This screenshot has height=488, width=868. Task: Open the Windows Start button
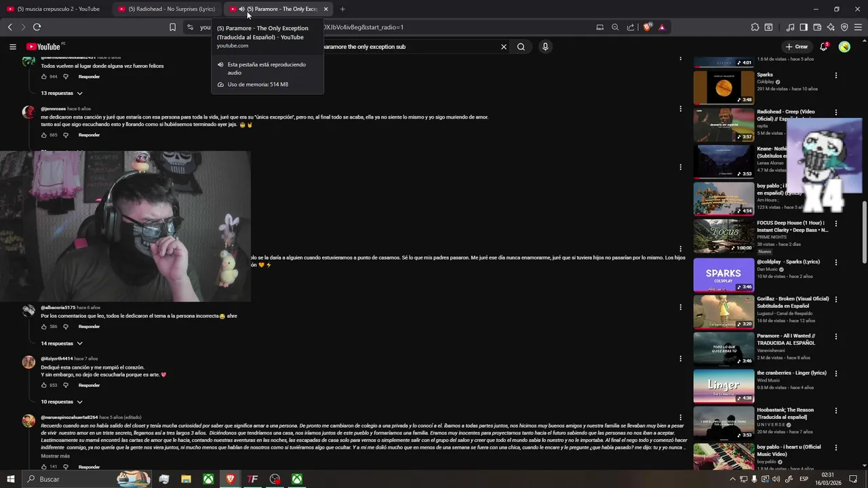tap(10, 479)
